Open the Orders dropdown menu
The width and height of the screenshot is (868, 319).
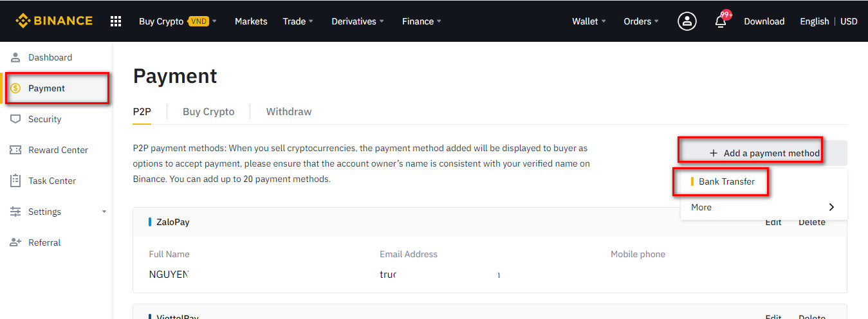click(641, 21)
